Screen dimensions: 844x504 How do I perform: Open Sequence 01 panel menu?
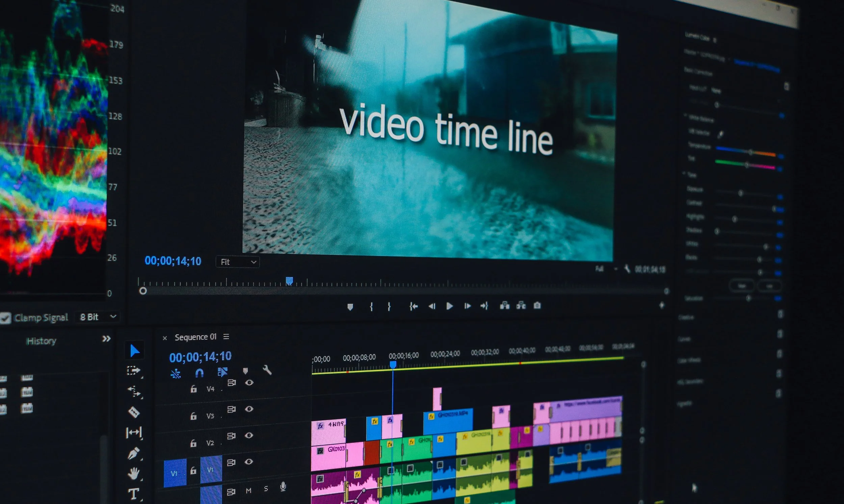click(226, 337)
